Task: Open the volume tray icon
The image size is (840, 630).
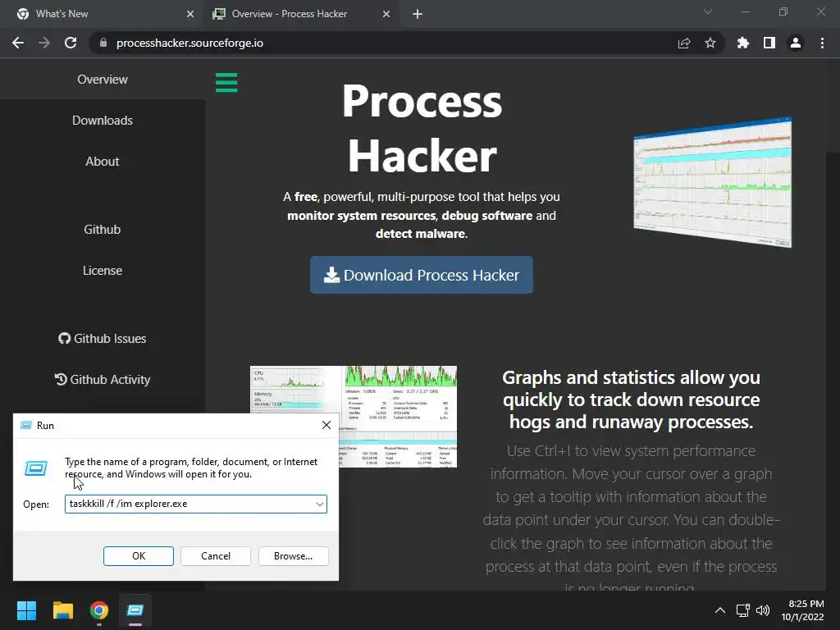Action: pyautogui.click(x=763, y=610)
